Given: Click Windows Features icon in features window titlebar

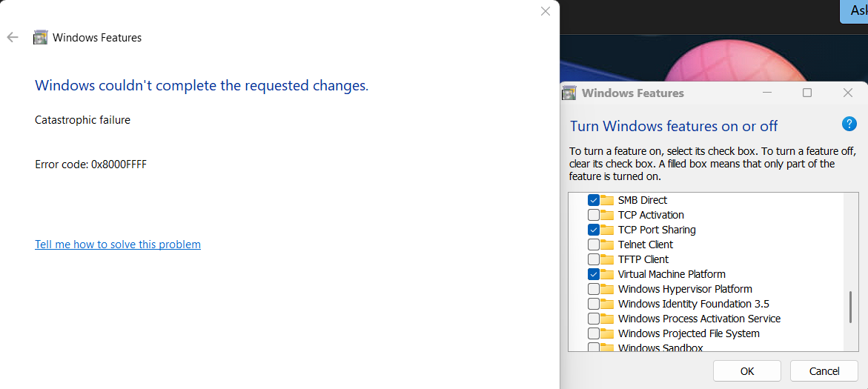Looking at the screenshot, I should tap(569, 93).
